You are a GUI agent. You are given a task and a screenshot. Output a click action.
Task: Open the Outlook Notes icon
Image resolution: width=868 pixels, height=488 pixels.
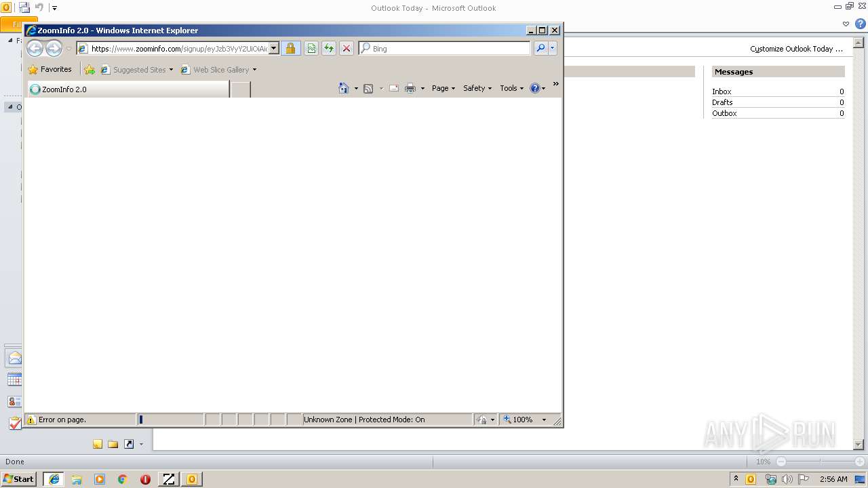point(98,444)
